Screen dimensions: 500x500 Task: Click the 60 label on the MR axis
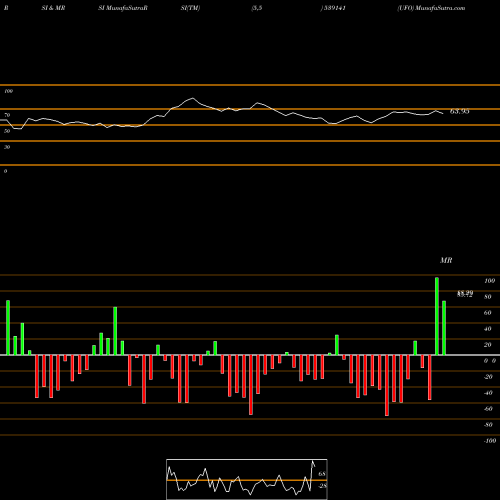(x=488, y=313)
